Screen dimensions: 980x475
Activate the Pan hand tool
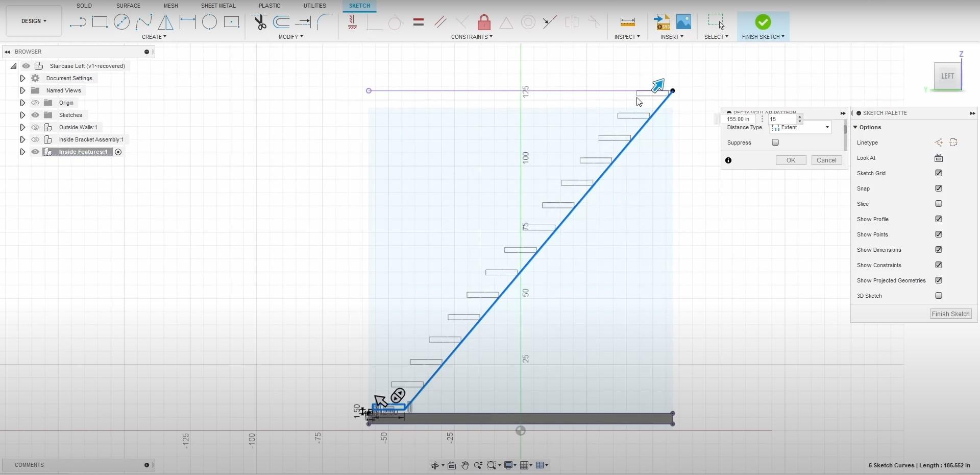click(465, 465)
